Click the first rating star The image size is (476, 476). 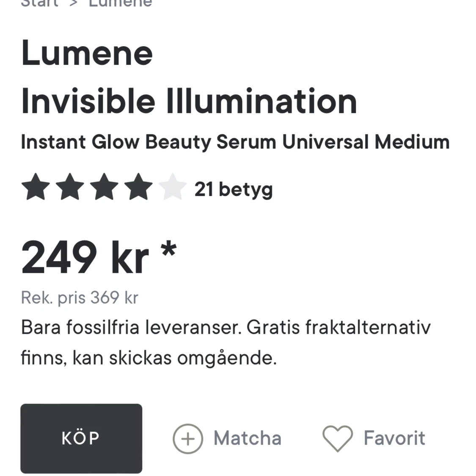35,186
